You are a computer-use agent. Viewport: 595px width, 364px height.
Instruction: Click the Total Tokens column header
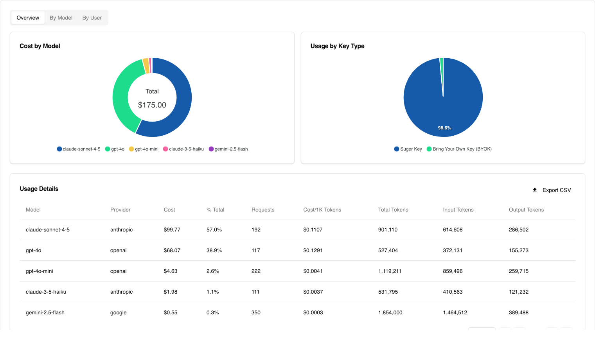393,210
